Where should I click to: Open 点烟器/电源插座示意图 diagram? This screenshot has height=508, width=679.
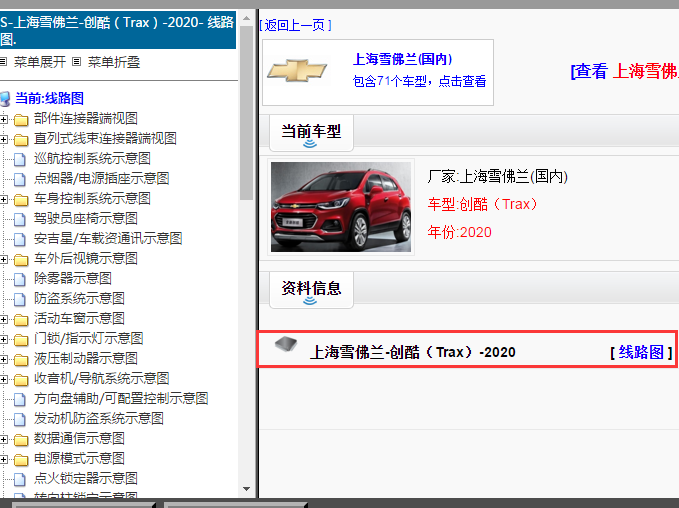coord(101,178)
